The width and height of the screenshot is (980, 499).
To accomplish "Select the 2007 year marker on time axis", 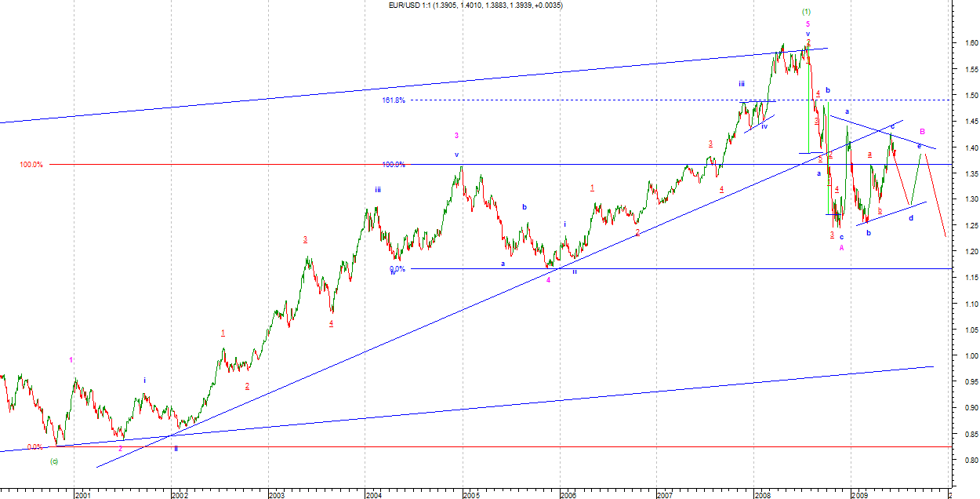I will pos(665,495).
